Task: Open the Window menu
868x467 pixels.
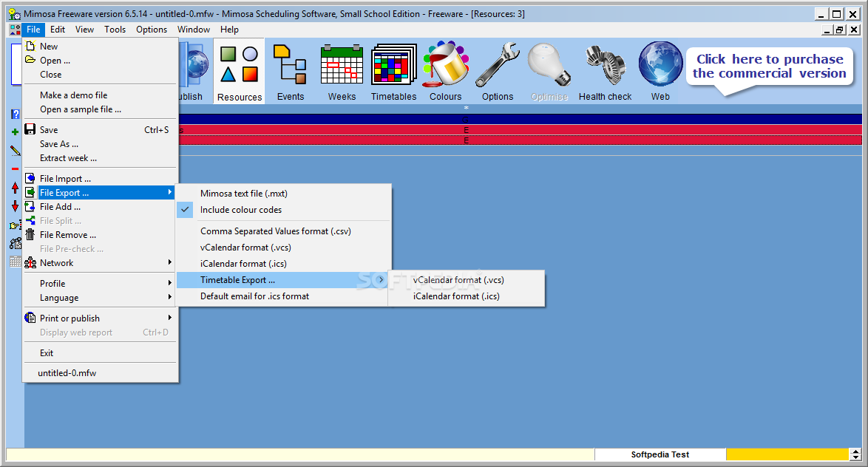Action: (193, 30)
